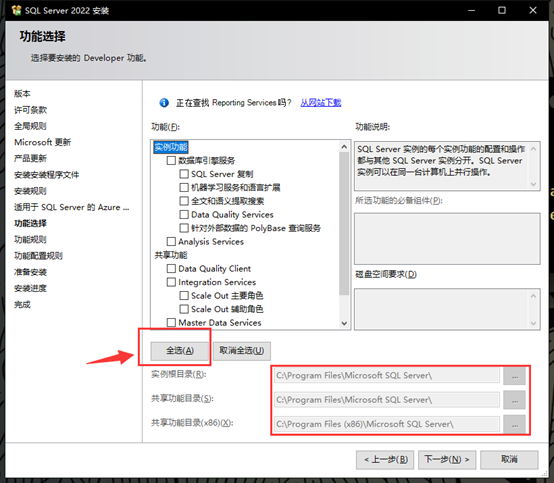Image resolution: width=554 pixels, height=483 pixels.
Task: Select 安装进度 step in sidebar
Action: point(30,288)
